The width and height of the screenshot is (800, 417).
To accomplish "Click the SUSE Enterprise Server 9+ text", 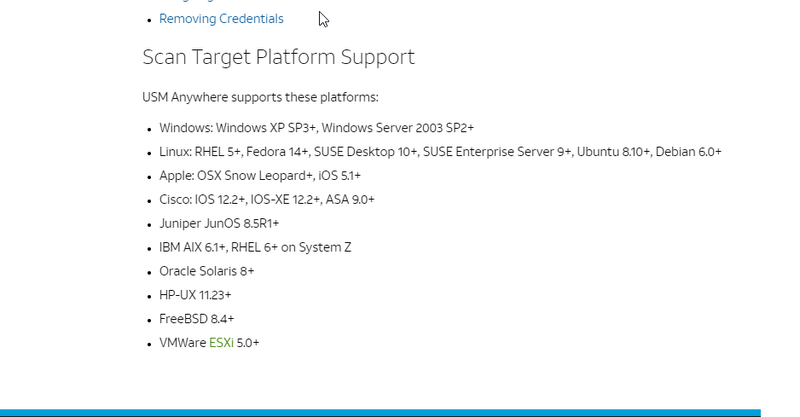I will 497,152.
